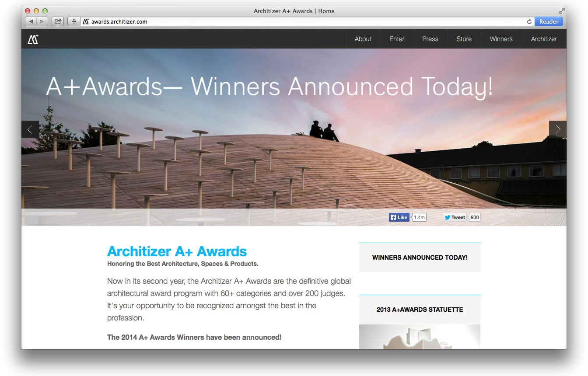This screenshot has width=588, height=376.
Task: Go forward with Safari's forward arrow
Action: [42, 21]
